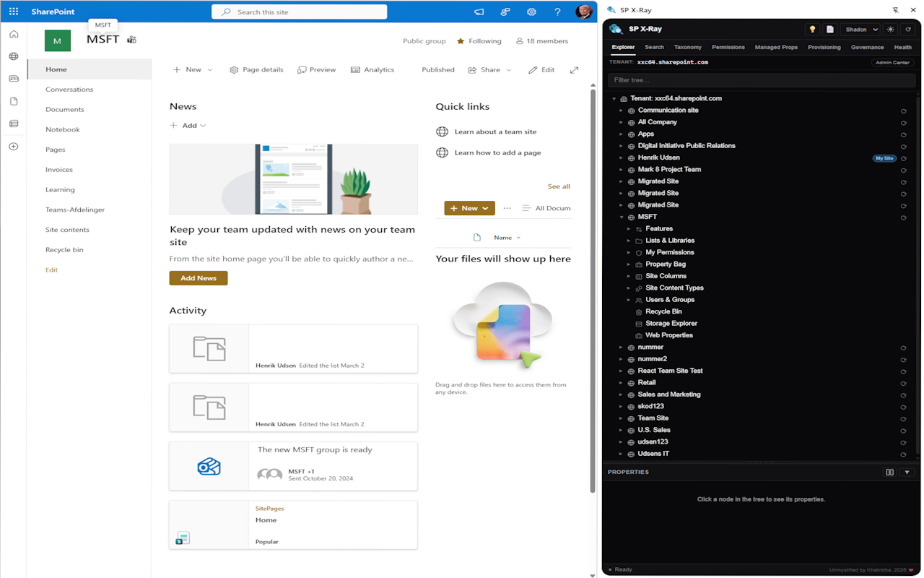Open the Admin Center button
This screenshot has width=924, height=578.
(x=892, y=63)
